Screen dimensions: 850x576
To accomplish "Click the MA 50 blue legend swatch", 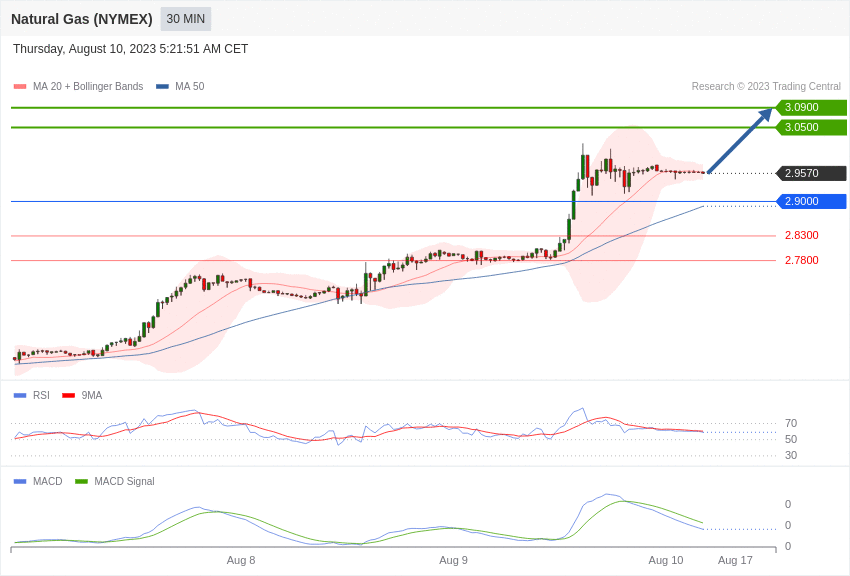I will (162, 86).
